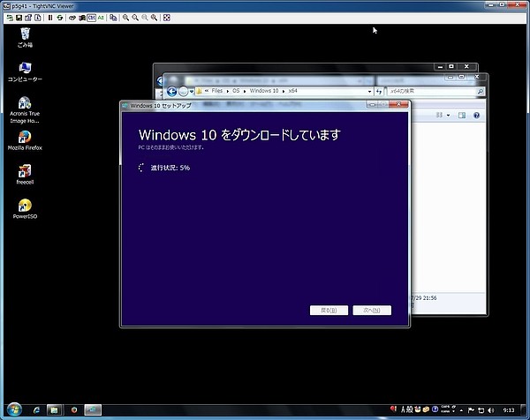Click the network tray icon

(x=481, y=410)
